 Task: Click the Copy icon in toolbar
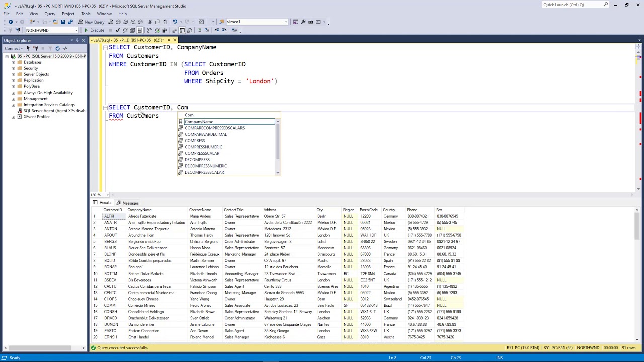click(157, 22)
